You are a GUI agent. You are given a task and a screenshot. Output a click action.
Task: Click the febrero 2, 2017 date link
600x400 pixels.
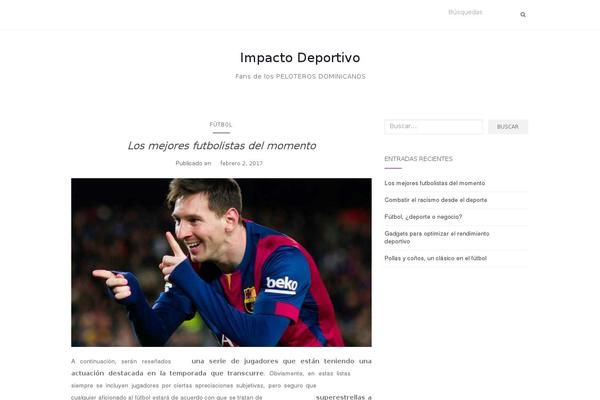point(241,163)
